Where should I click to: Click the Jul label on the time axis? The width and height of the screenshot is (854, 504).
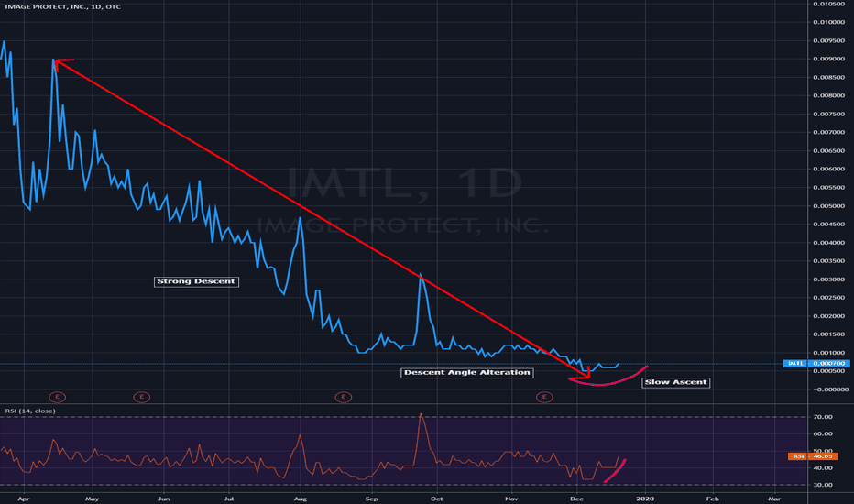[229, 499]
